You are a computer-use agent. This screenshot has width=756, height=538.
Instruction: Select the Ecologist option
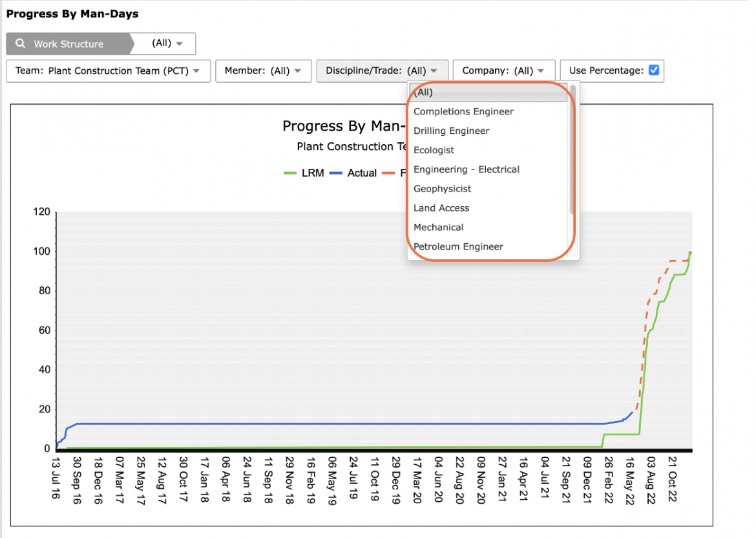(434, 150)
